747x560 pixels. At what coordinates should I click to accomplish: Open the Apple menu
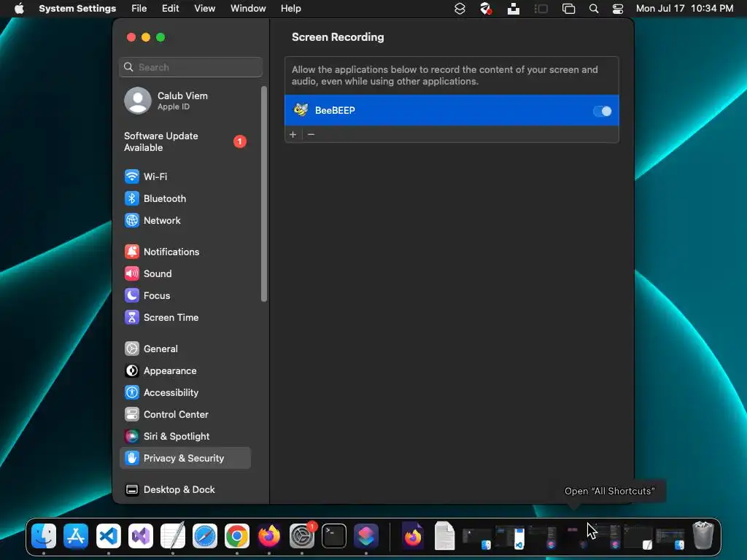pyautogui.click(x=19, y=9)
